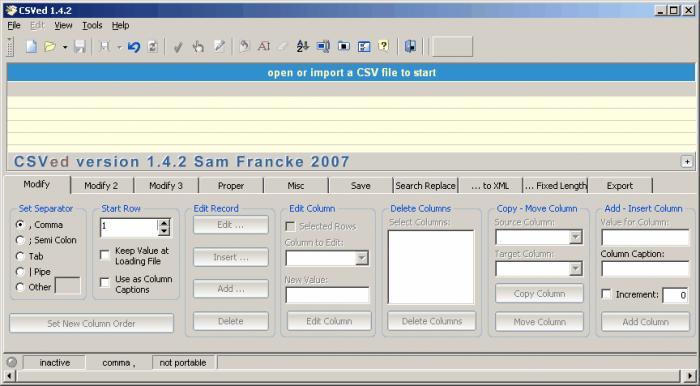Switch to the Search Replace tab

click(x=425, y=186)
